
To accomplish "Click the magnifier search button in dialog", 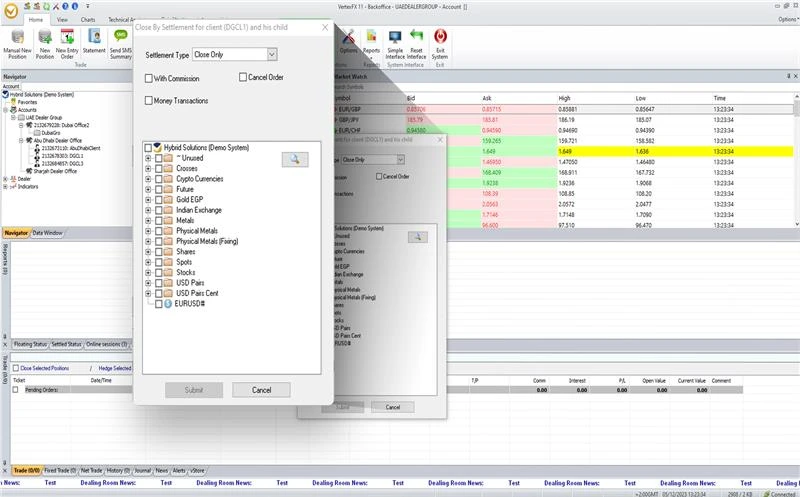I will coord(295,159).
